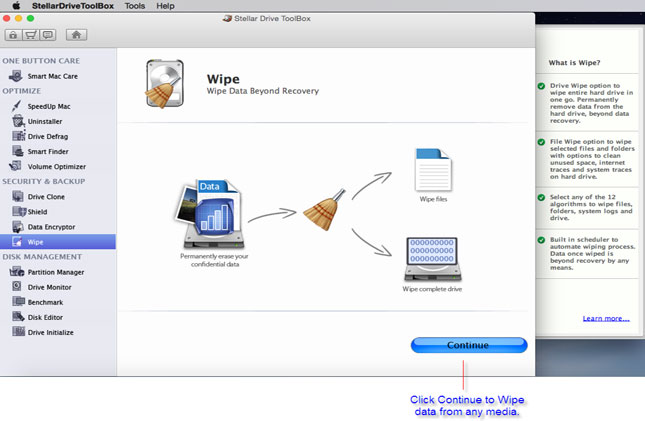The width and height of the screenshot is (645, 421).
Task: Click the shopping cart toolbar icon
Action: click(x=31, y=35)
